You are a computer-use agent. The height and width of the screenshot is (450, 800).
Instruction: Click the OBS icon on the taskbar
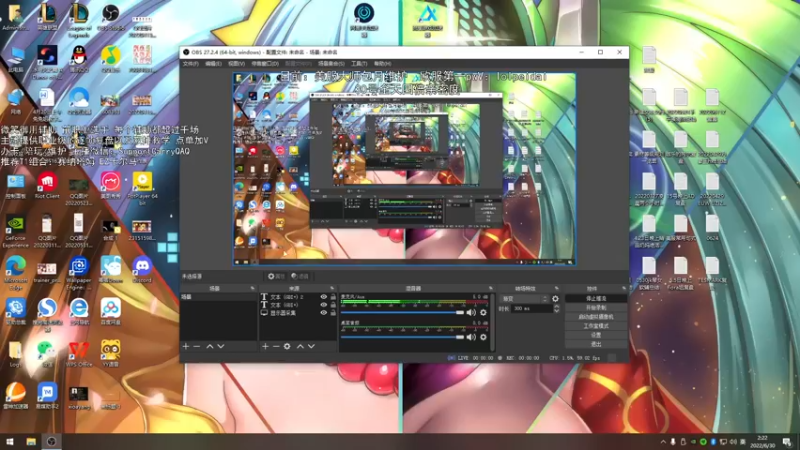[x=52, y=442]
